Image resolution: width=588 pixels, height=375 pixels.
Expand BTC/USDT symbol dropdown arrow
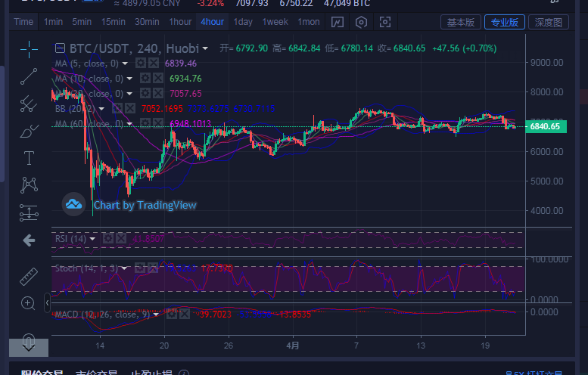point(205,48)
